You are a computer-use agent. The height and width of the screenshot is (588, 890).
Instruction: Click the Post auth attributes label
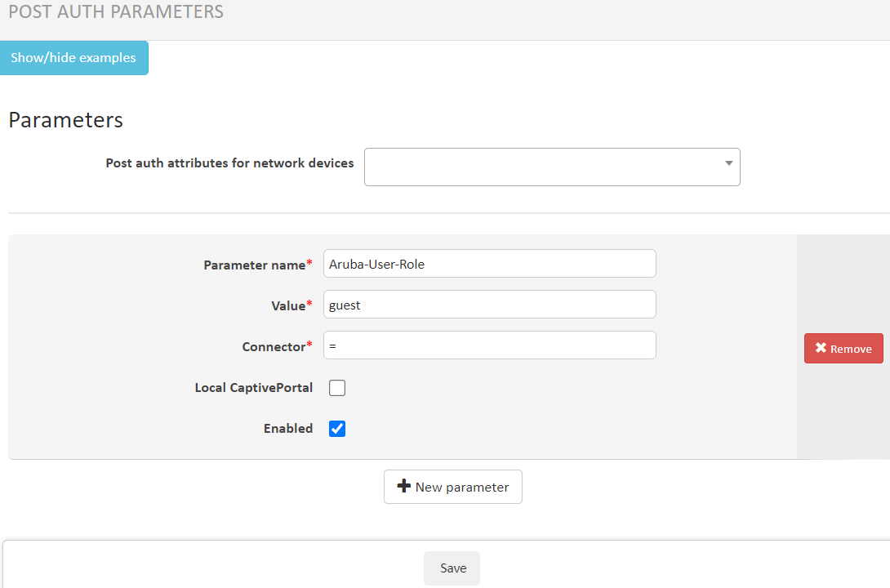click(229, 163)
